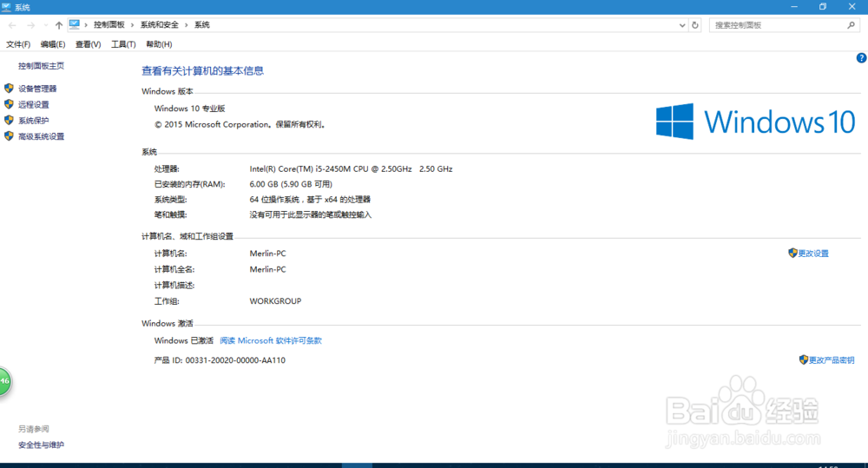This screenshot has width=868, height=468.
Task: Click the shield icon beside 远程设置
Action: point(9,104)
